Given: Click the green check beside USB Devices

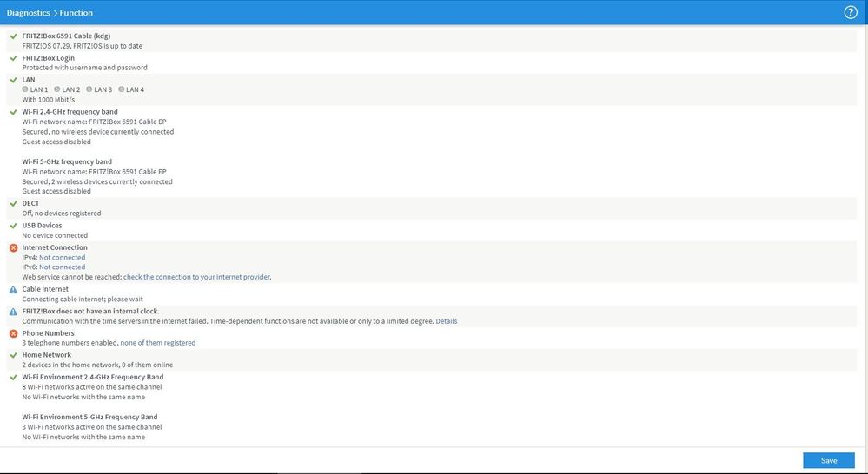Looking at the screenshot, I should click(13, 226).
